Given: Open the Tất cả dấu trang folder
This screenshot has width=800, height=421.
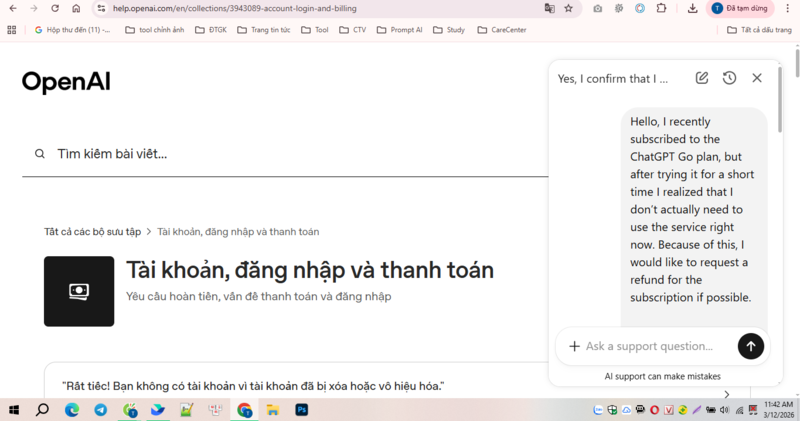Looking at the screenshot, I should point(759,30).
